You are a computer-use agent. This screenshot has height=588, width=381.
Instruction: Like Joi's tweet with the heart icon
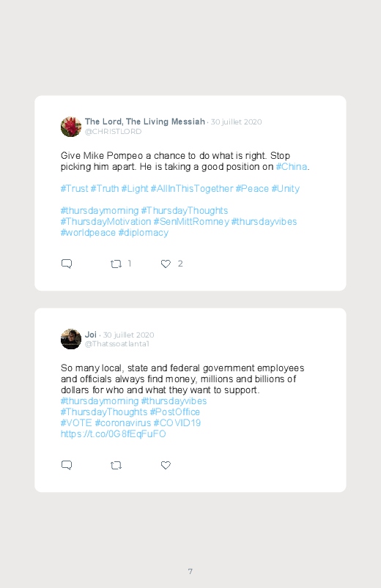[166, 466]
